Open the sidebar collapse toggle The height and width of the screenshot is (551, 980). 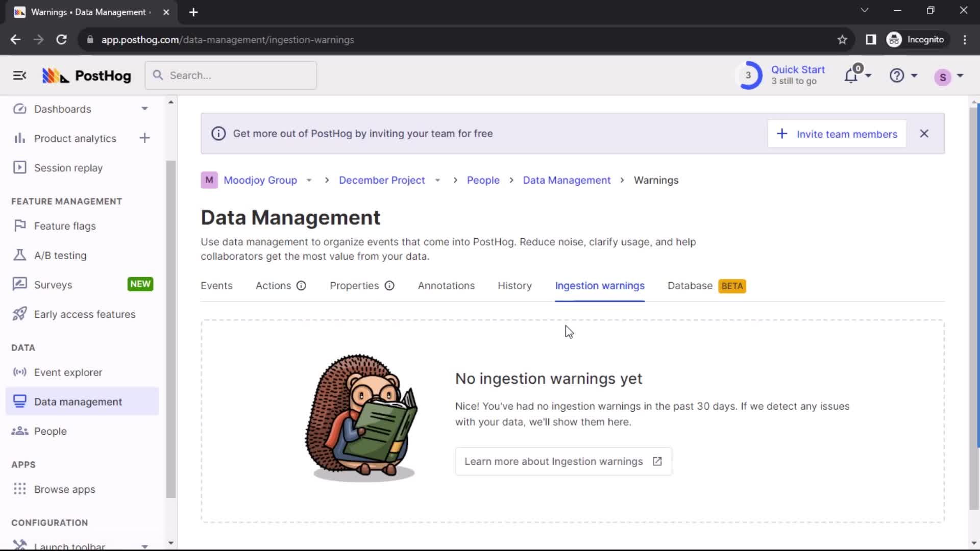tap(19, 76)
